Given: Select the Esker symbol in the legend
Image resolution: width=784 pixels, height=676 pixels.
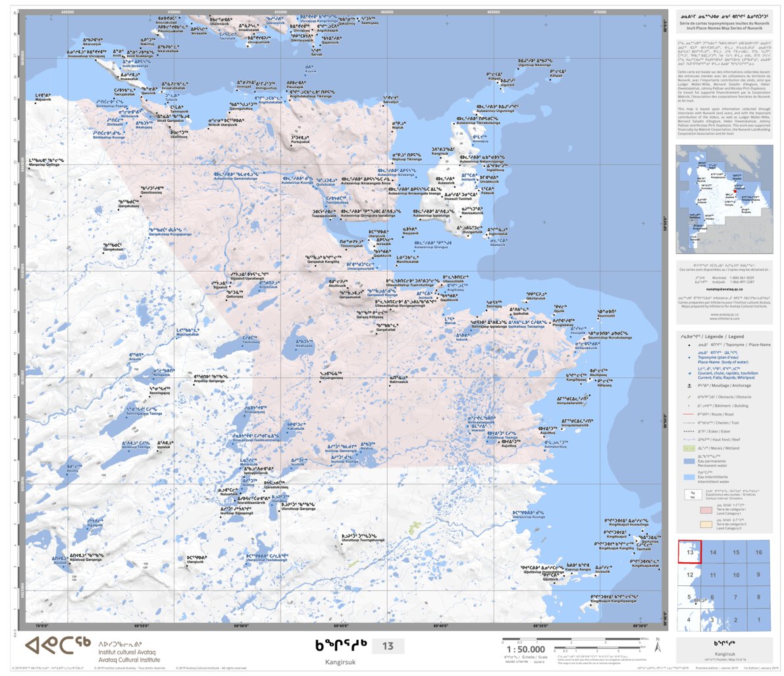Looking at the screenshot, I should click(689, 431).
